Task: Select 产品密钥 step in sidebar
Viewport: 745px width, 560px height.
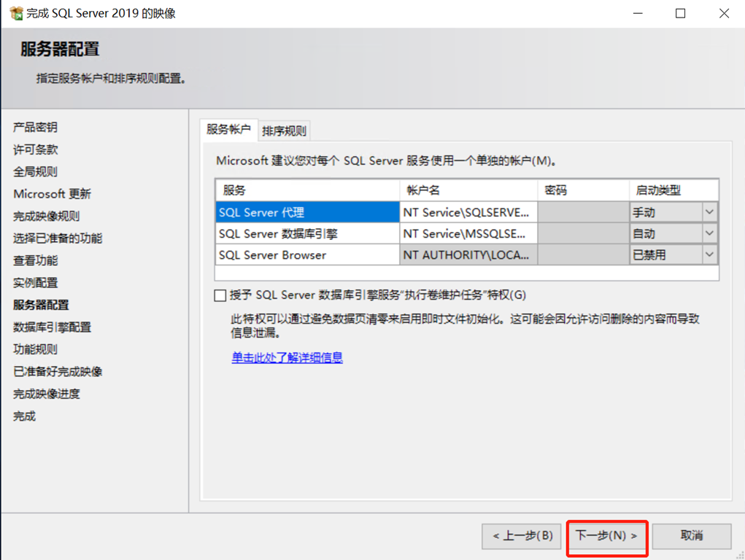Action: (36, 128)
